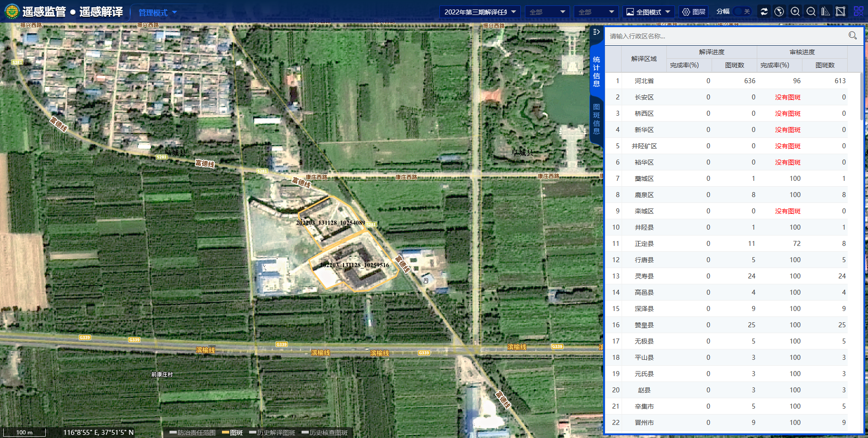Click the district name search input
Image resolution: width=868 pixels, height=438 pixels.
tap(723, 36)
